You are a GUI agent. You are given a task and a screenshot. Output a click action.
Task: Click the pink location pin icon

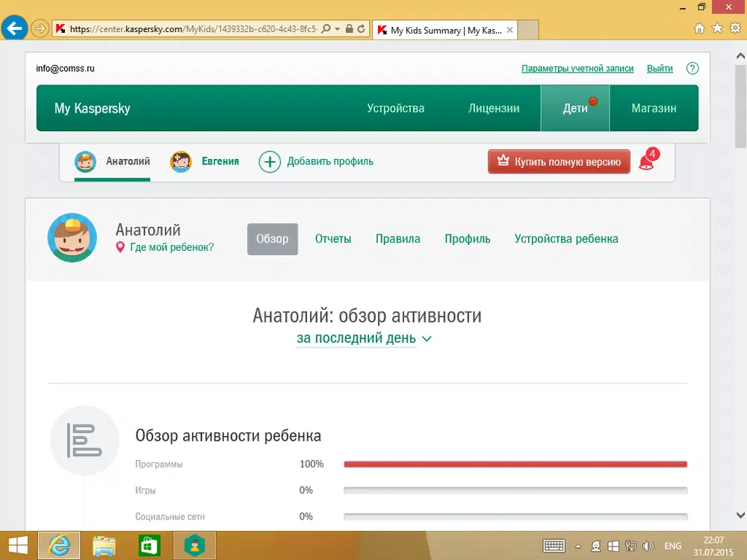coord(120,247)
